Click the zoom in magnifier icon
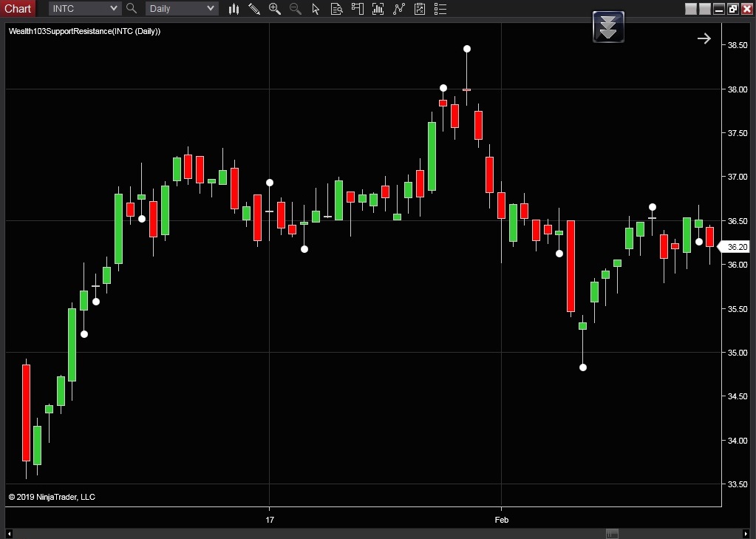The image size is (756, 539). point(275,9)
